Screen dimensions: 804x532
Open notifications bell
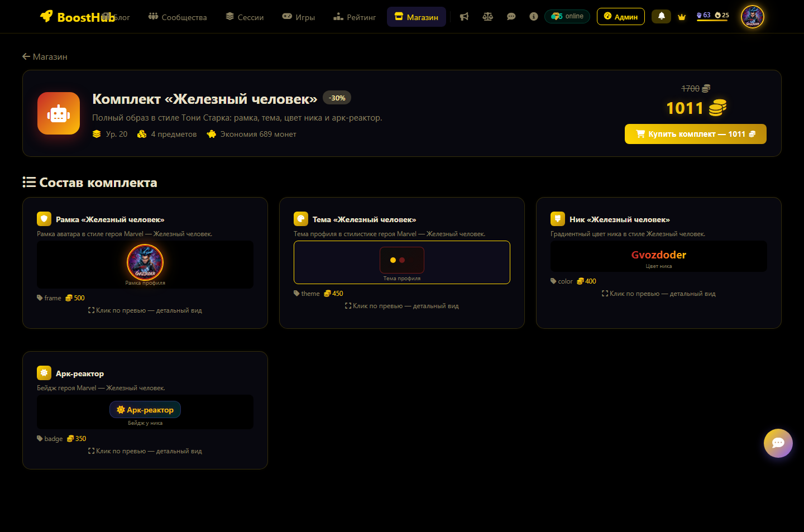(661, 16)
